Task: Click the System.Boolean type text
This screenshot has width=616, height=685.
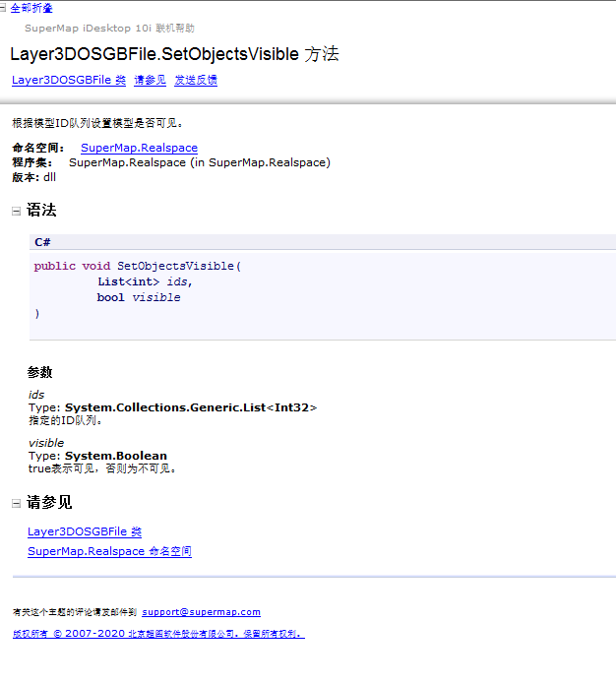Action: pos(116,456)
